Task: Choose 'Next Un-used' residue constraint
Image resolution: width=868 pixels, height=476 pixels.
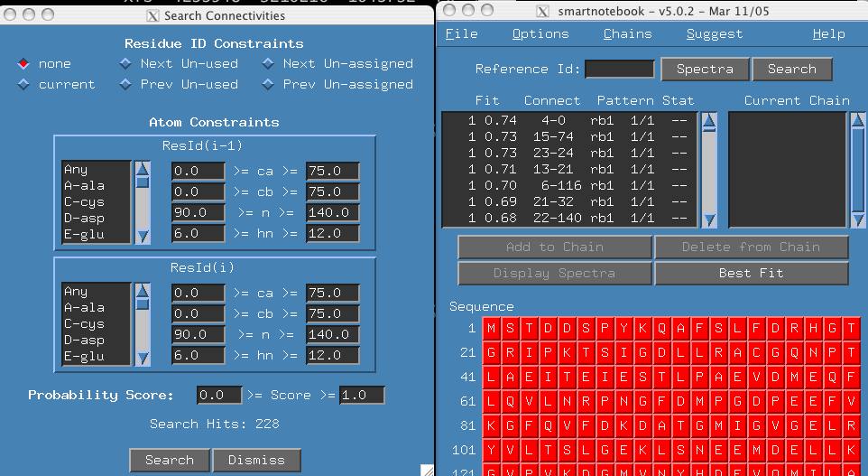Action: (126, 64)
